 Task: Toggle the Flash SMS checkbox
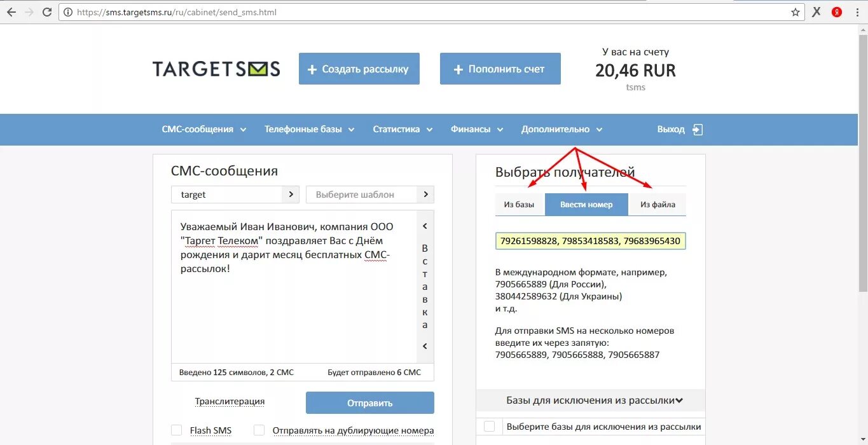click(177, 430)
